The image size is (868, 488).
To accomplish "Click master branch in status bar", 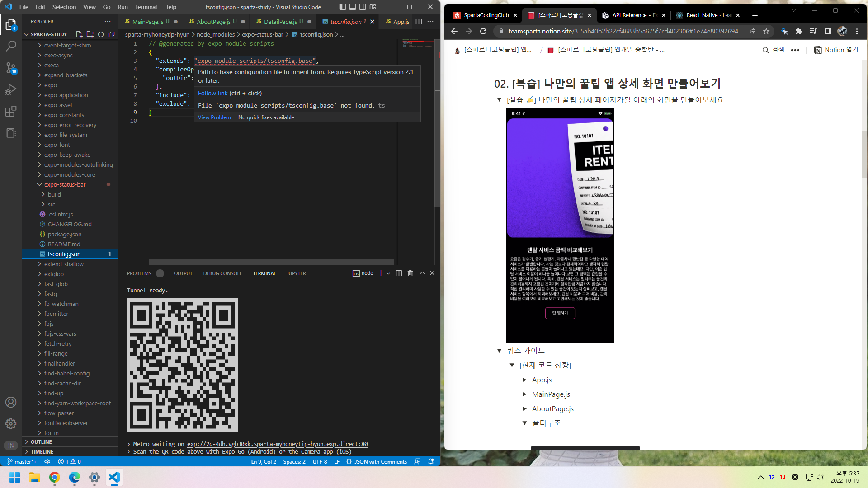I will (22, 461).
